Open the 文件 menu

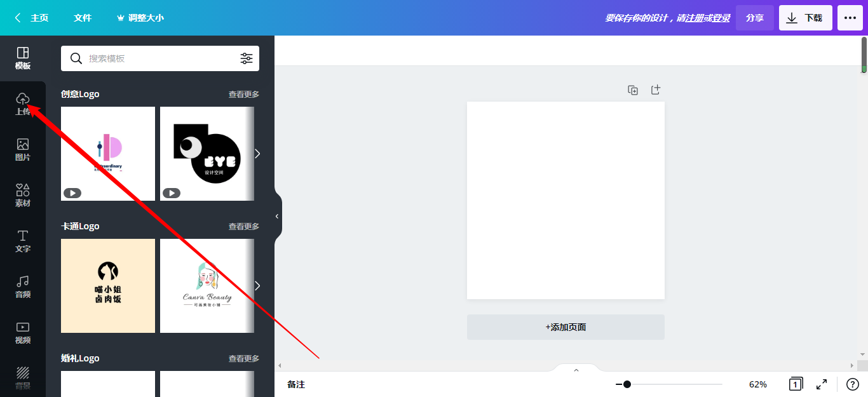coord(83,18)
